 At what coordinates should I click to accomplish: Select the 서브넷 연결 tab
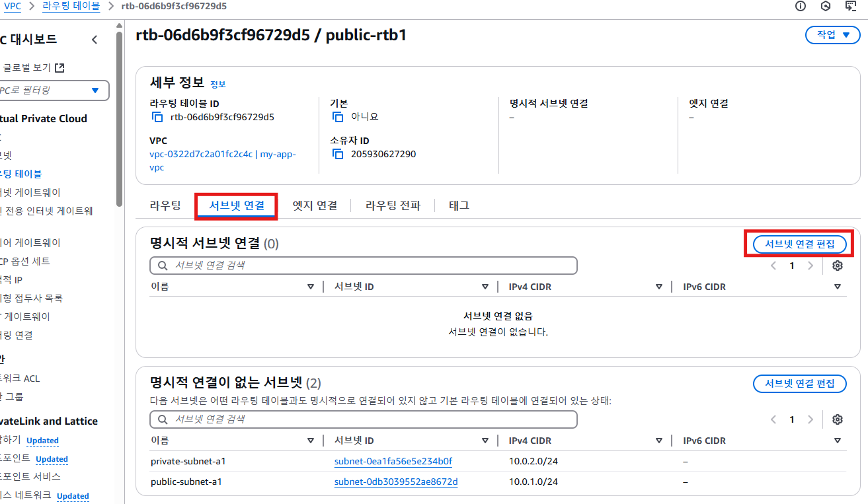point(237,205)
